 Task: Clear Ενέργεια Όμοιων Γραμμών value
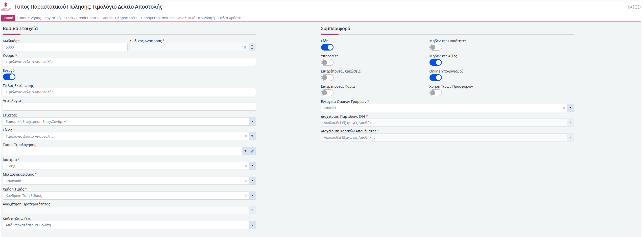pyautogui.click(x=564, y=108)
